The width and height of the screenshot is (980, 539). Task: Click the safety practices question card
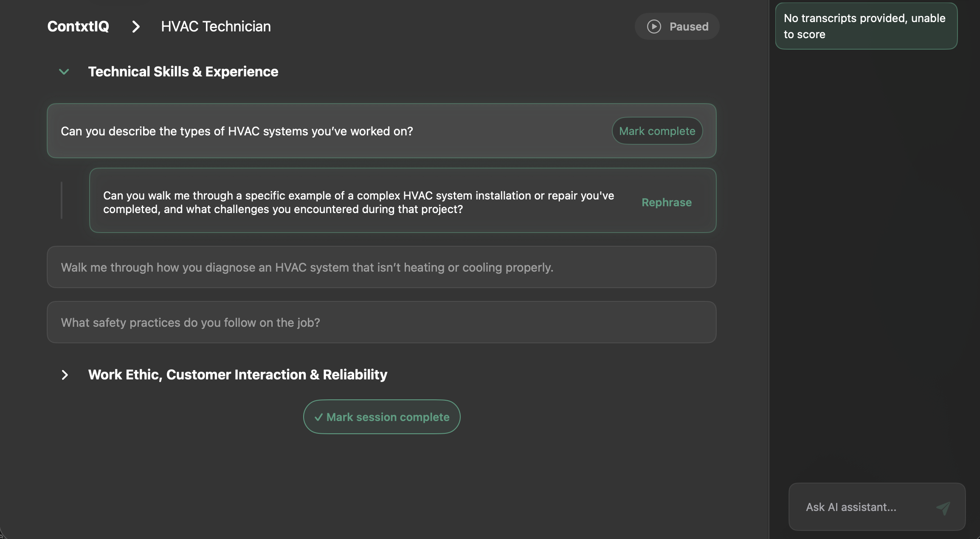(x=381, y=322)
